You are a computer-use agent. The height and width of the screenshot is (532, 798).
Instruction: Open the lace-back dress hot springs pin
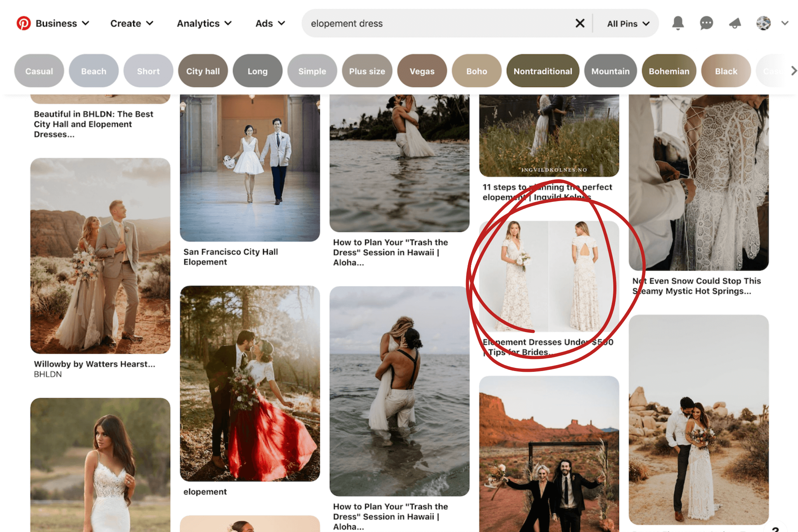click(x=699, y=182)
